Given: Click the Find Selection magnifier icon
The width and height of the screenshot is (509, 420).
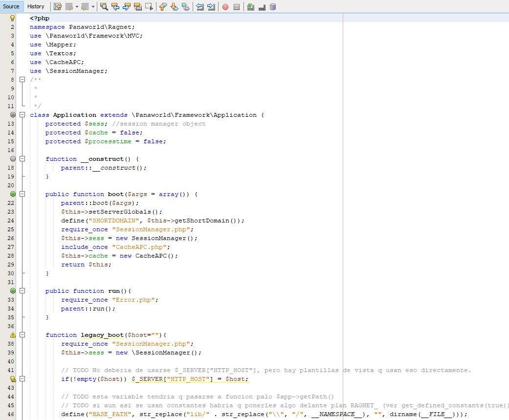Looking at the screenshot, I should (x=104, y=6).
